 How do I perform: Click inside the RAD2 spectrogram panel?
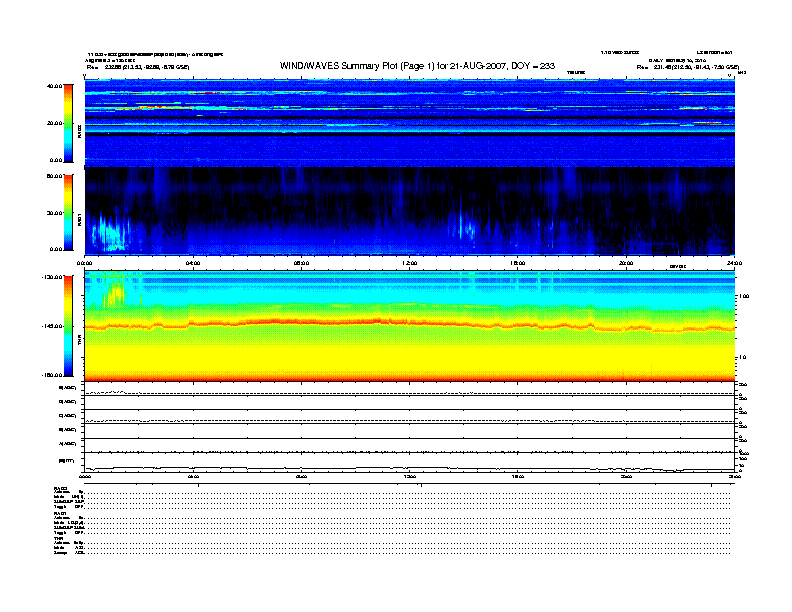(410, 123)
